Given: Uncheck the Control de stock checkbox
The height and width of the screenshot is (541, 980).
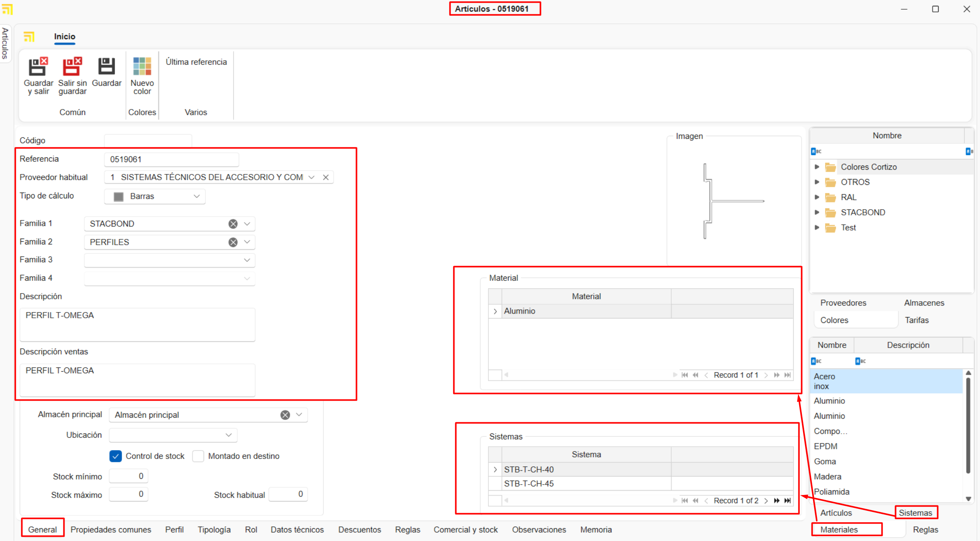Looking at the screenshot, I should 116,456.
